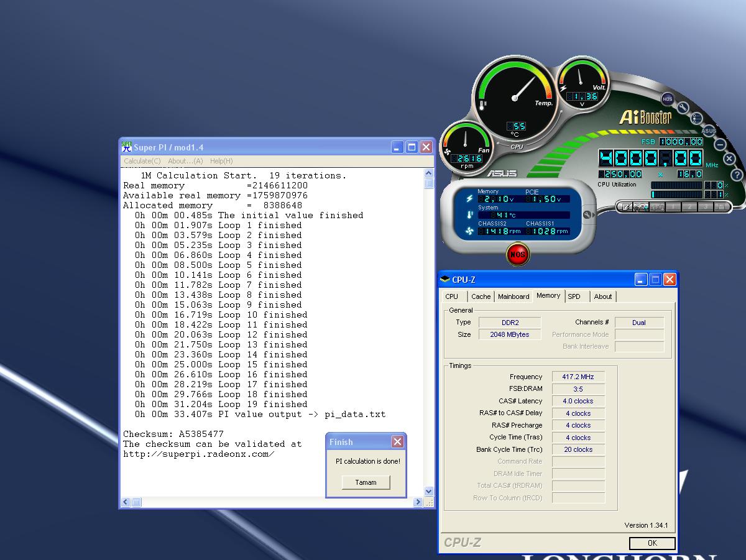Click Super PI scrollbar up arrow
This screenshot has width=746, height=560.
click(429, 174)
